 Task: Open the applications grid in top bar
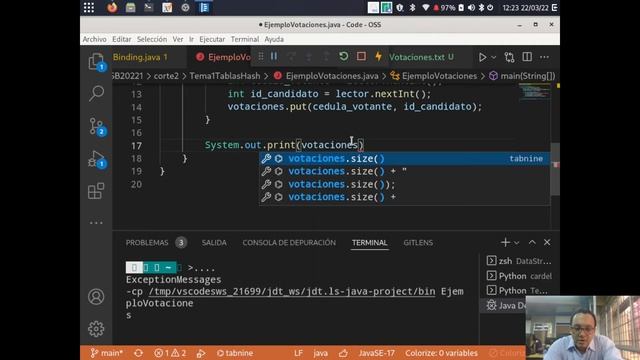(89, 7)
